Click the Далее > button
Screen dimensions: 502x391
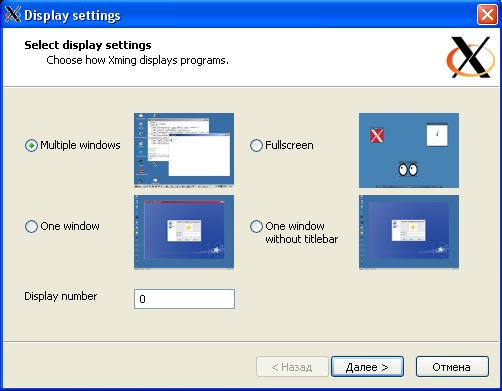367,367
